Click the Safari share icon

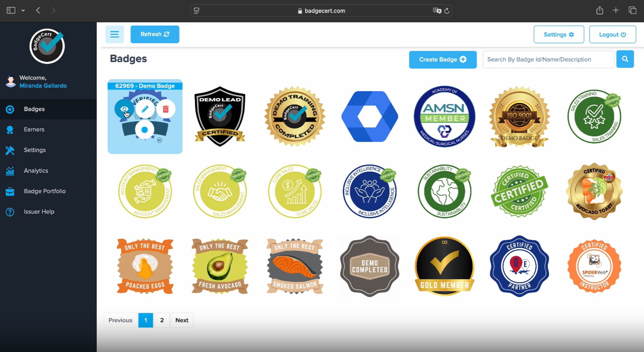[x=599, y=11]
